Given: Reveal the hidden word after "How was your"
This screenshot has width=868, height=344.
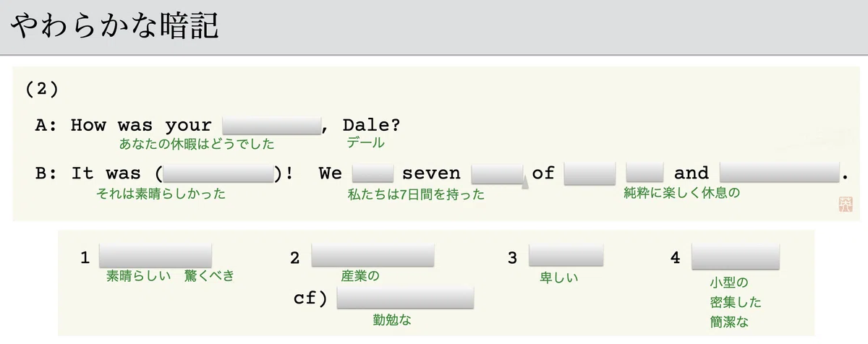Looking at the screenshot, I should 271,125.
